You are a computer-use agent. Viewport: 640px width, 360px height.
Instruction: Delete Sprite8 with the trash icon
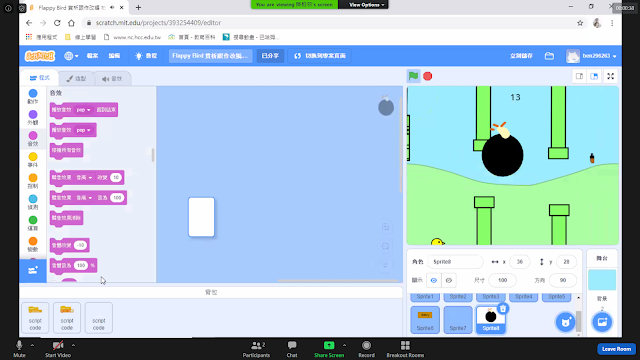click(x=503, y=309)
